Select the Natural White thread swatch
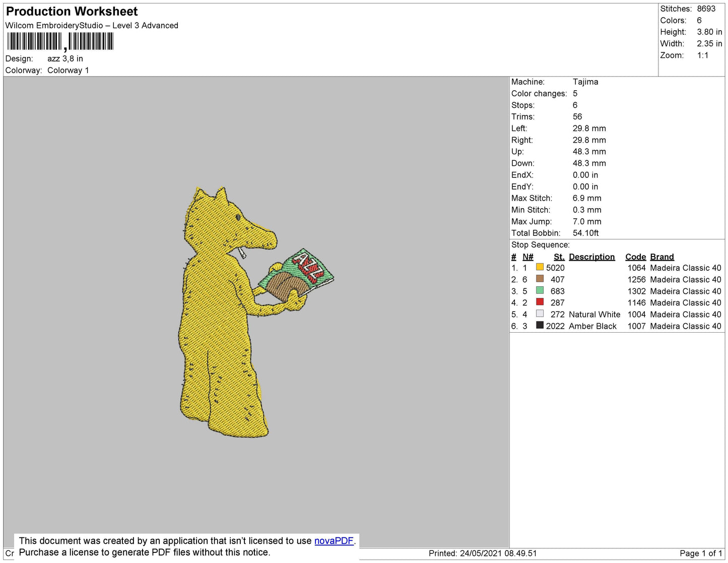728x563 pixels. point(540,314)
